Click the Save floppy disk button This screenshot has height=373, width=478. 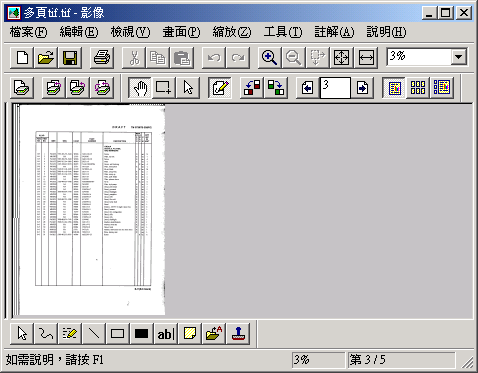click(x=70, y=58)
